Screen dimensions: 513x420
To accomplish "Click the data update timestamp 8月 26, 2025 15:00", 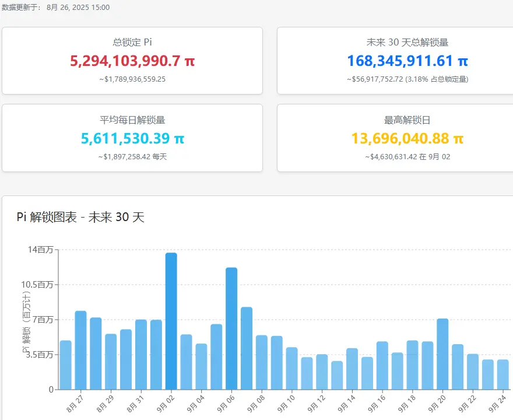I will 78,8.
